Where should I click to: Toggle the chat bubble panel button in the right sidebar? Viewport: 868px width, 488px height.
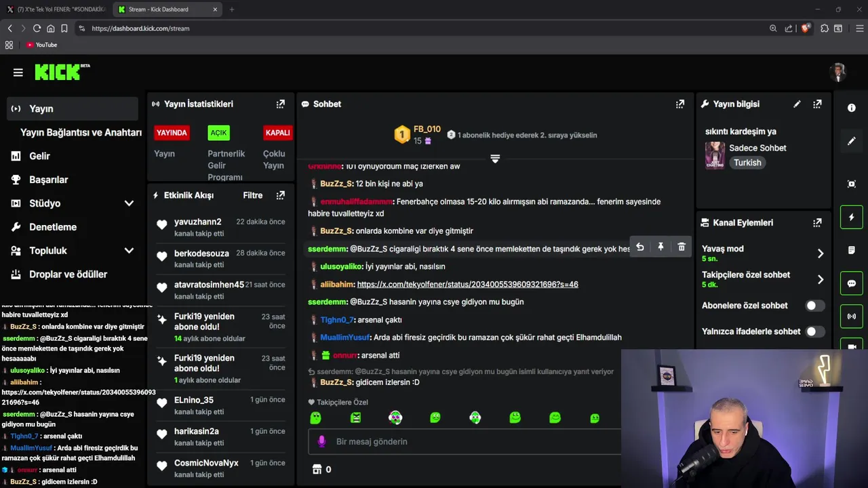point(852,283)
